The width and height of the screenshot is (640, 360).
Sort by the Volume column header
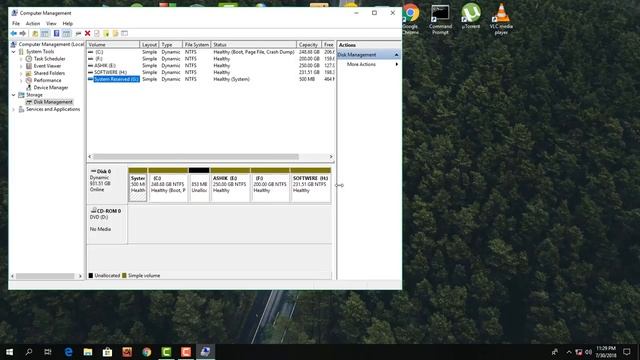point(113,44)
